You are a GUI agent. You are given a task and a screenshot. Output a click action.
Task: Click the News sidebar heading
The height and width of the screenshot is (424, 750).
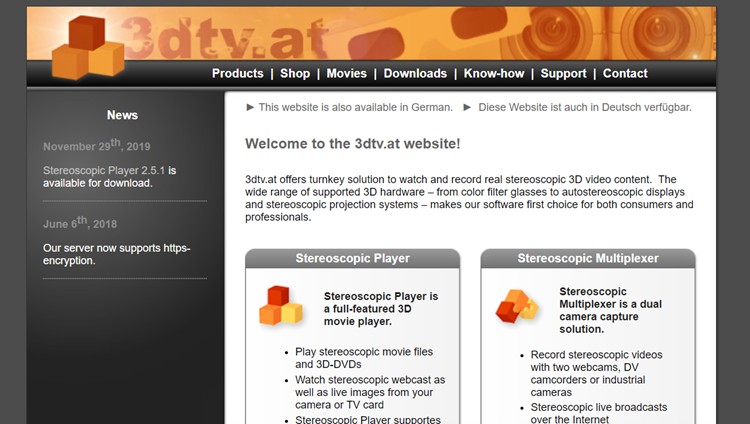[122, 115]
